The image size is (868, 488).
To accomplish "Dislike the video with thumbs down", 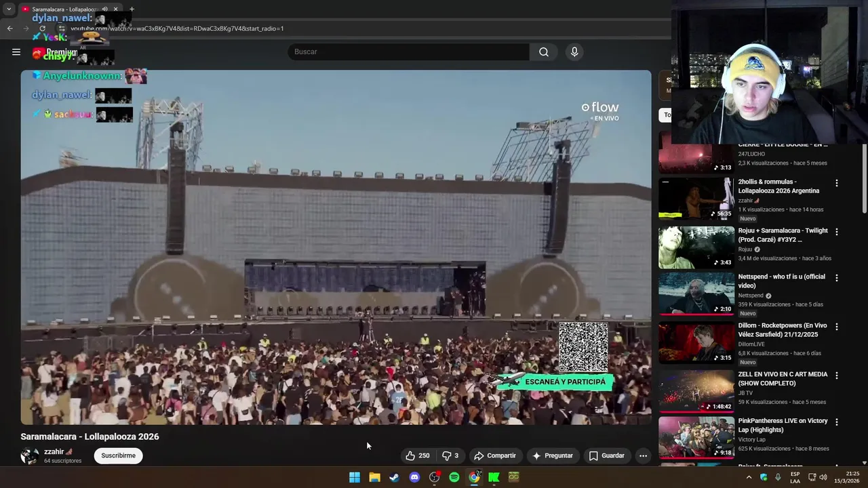I will point(451,455).
